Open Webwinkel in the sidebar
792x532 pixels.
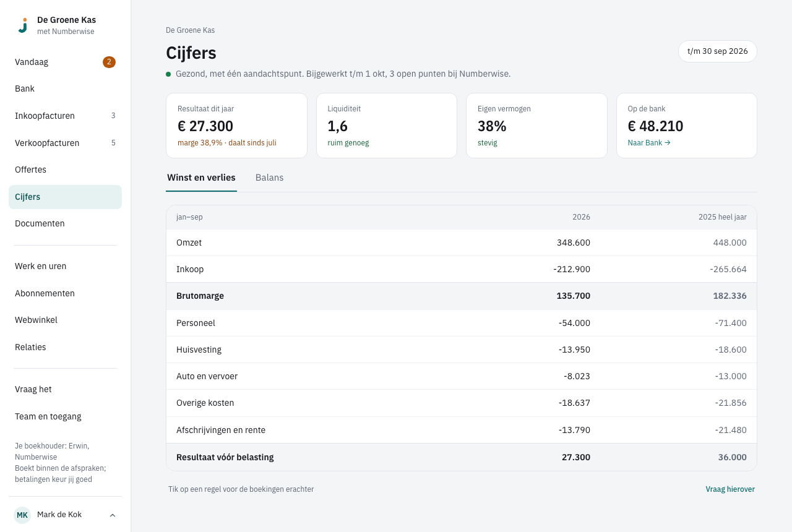point(65,320)
